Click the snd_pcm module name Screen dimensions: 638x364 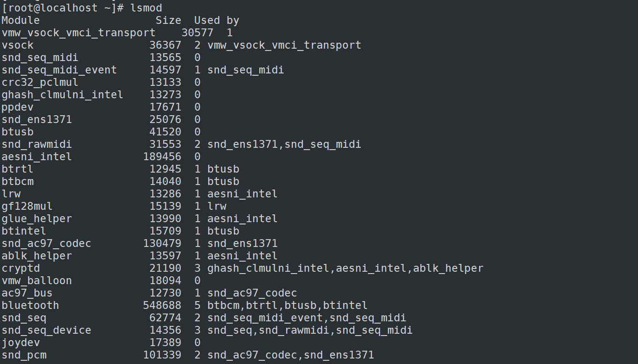24,355
